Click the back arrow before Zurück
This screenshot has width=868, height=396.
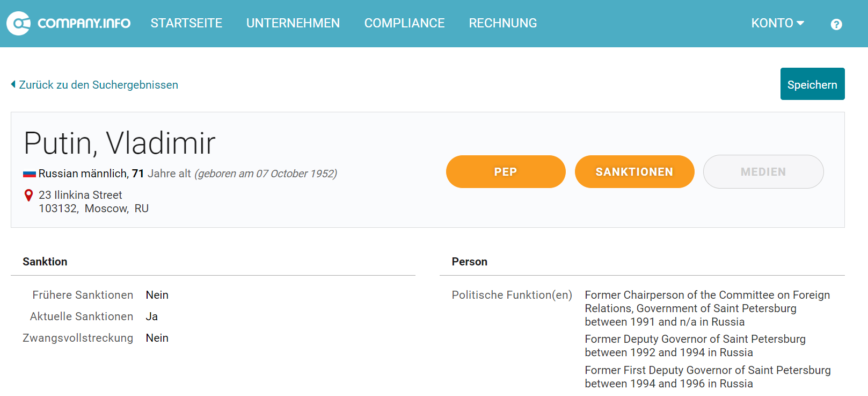tap(13, 84)
